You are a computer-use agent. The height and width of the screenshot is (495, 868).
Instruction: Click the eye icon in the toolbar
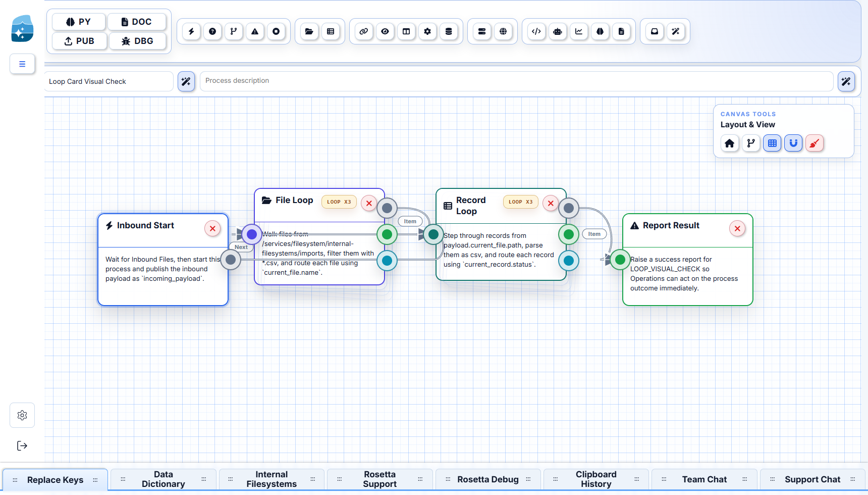(385, 31)
